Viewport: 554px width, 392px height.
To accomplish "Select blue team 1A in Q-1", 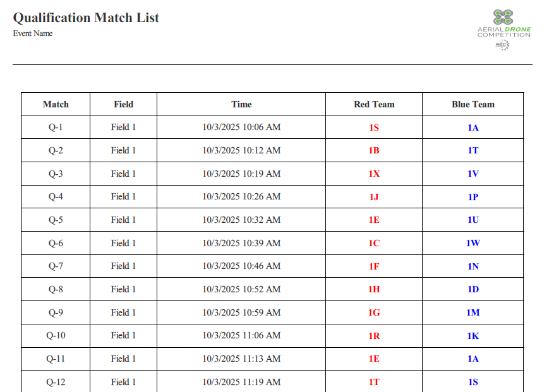I will [473, 128].
